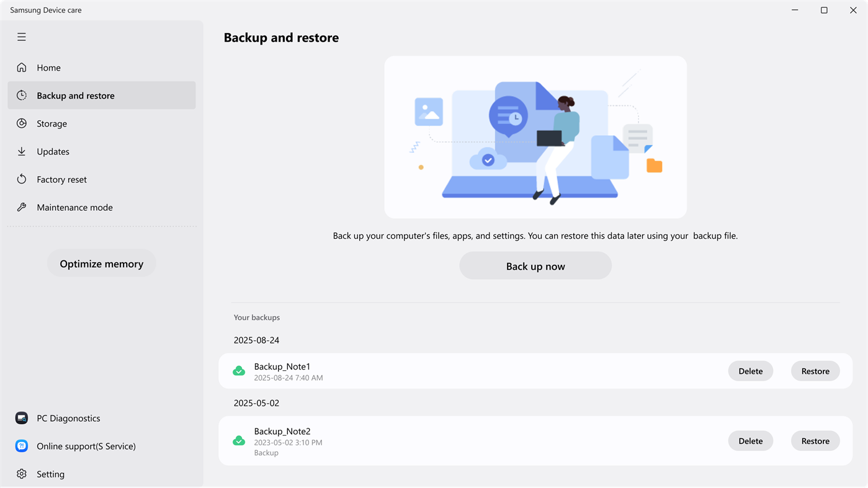Image resolution: width=868 pixels, height=488 pixels.
Task: Click the Updates download arrow icon
Action: point(22,151)
